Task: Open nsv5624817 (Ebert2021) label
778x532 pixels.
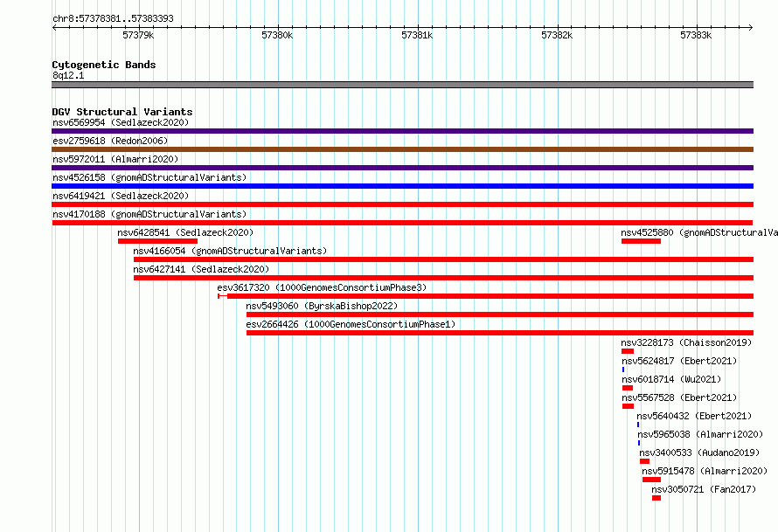Action: [x=679, y=361]
